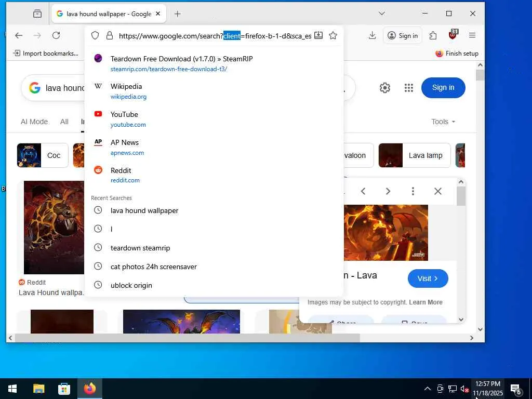This screenshot has height=399, width=532.
Task: Open the Downloads panel
Action: [x=372, y=35]
